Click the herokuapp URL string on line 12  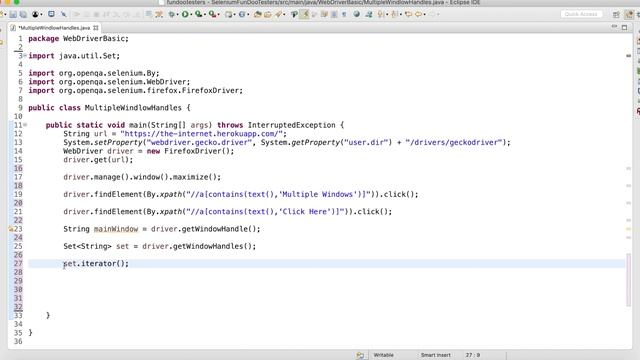coord(203,134)
